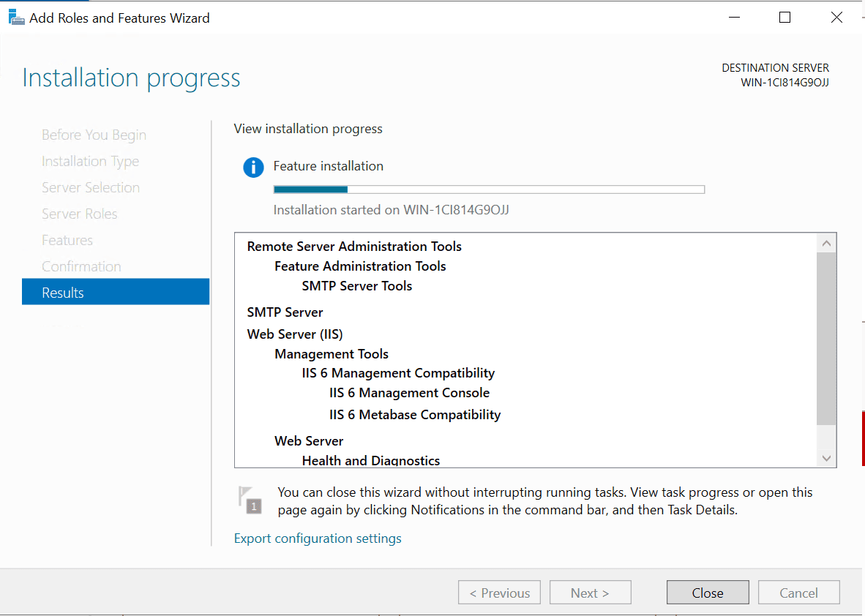The height and width of the screenshot is (616, 865).
Task: Click the feature list scrollbar thumb
Action: coord(826,338)
